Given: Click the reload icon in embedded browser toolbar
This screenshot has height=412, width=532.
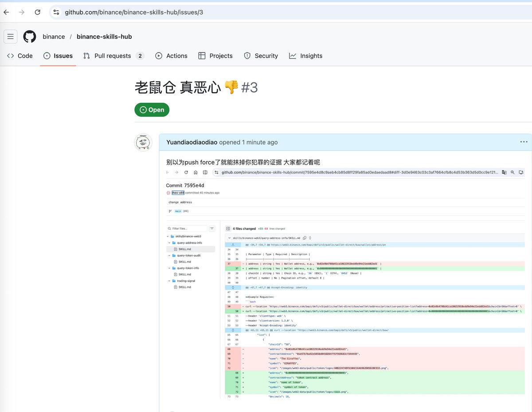Looking at the screenshot, I should pyautogui.click(x=186, y=172).
